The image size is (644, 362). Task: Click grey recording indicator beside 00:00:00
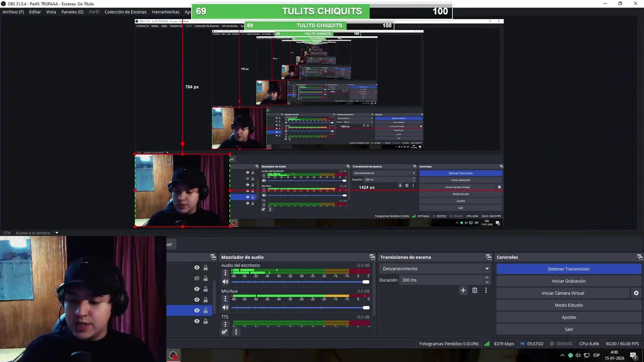click(552, 344)
